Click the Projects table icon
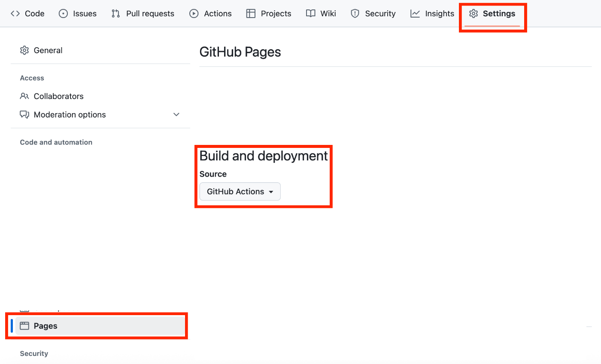Screen dimensions: 601x364 (x=251, y=14)
